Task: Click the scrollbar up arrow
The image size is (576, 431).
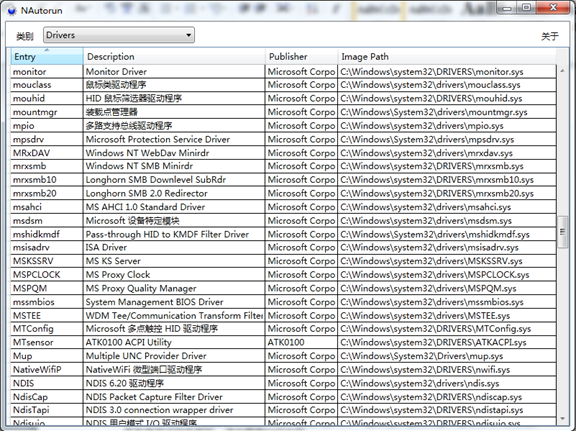Action: pyautogui.click(x=562, y=71)
